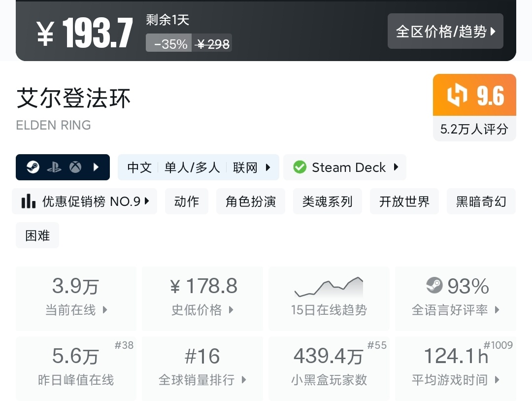Screen dimensions: 532x401
Task: View the 15日在线趋势 chart
Action: 329,298
